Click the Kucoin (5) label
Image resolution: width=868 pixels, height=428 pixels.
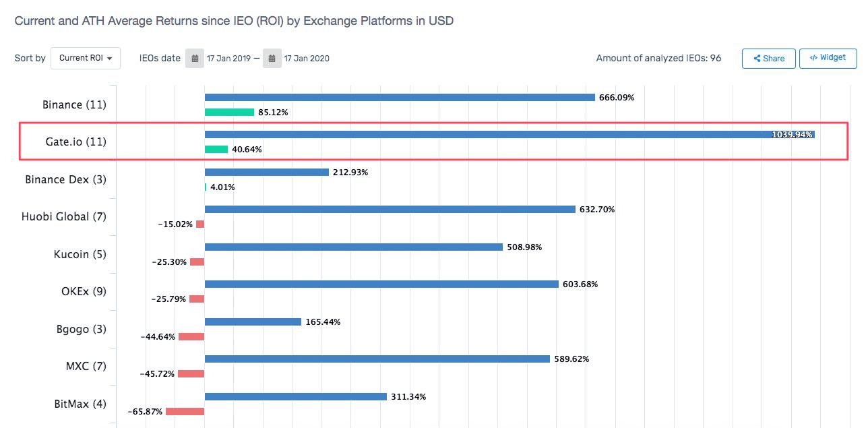coord(80,254)
